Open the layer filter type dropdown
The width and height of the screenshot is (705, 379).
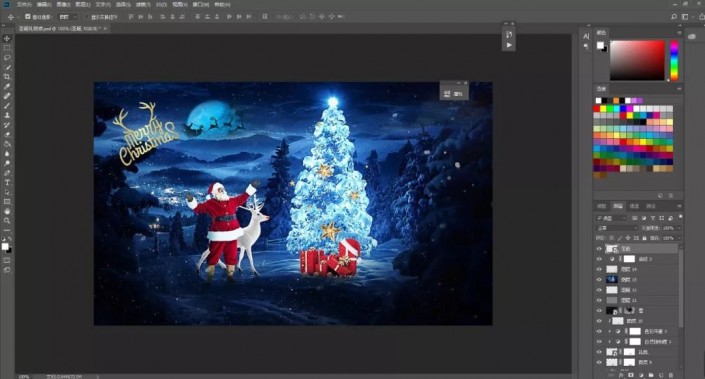611,218
